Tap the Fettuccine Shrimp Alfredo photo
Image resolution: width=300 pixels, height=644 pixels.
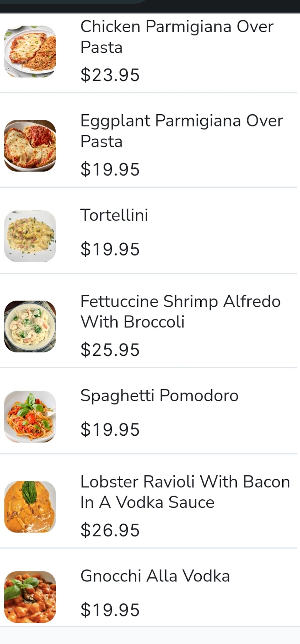[30, 326]
